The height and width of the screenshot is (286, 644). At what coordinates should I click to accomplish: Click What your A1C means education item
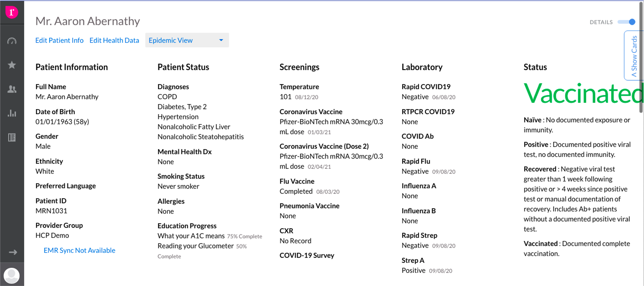coord(191,236)
